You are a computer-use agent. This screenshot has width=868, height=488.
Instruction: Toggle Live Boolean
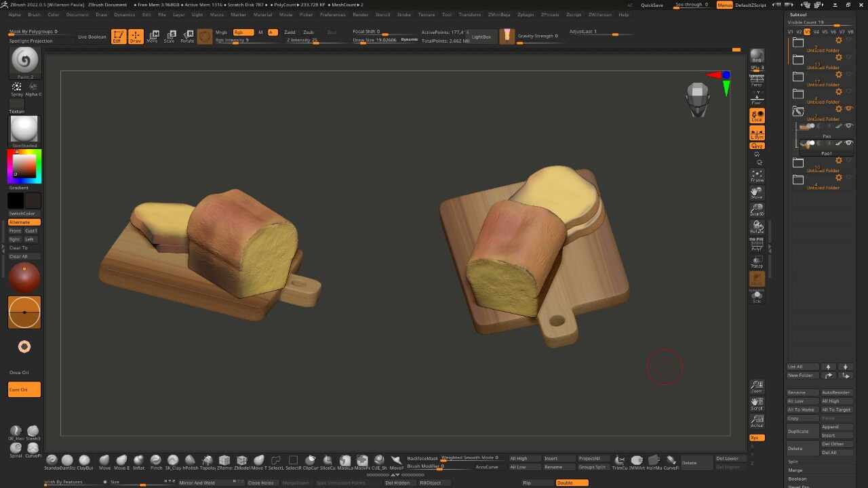[92, 37]
